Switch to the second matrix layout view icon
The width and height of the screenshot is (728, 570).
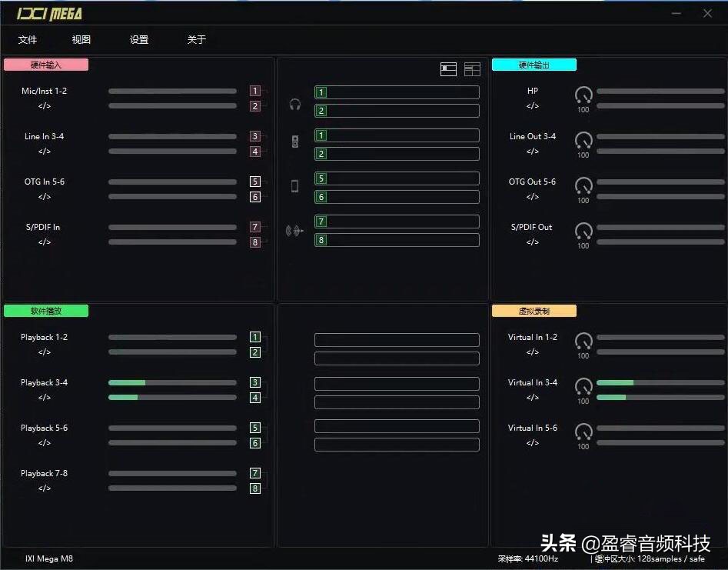(x=471, y=68)
